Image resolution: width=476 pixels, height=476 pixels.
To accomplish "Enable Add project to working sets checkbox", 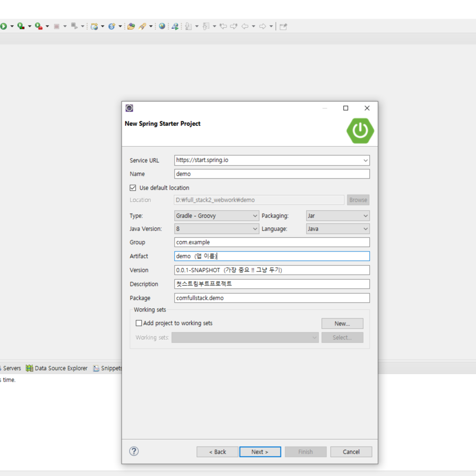I will [x=139, y=323].
